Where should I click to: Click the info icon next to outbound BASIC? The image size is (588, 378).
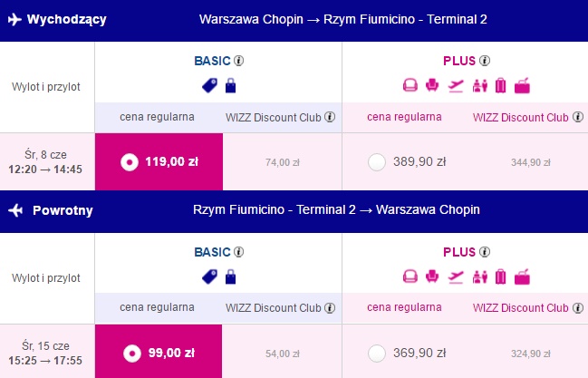pos(239,61)
